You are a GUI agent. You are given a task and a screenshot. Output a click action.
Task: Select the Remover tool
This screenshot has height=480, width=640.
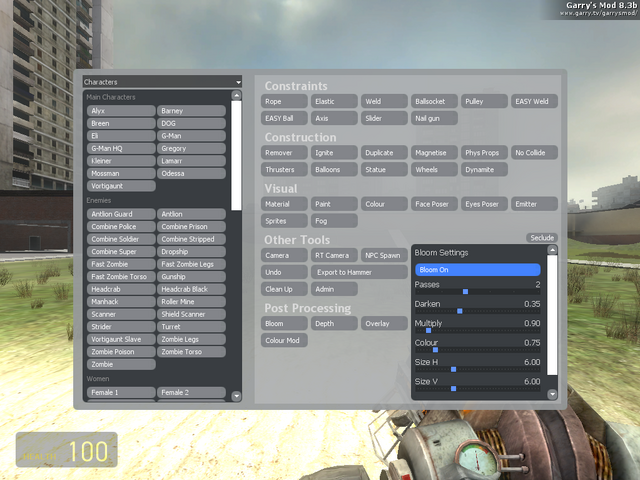point(284,153)
